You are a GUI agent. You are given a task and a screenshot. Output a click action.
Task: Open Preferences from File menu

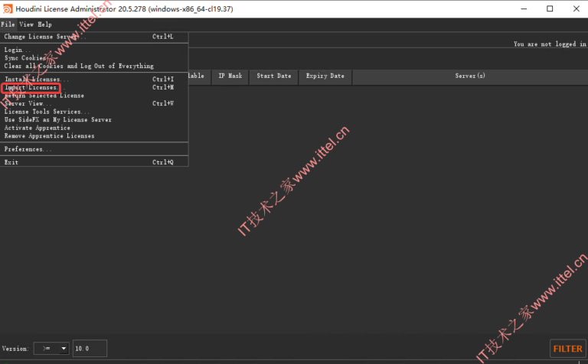tap(28, 149)
